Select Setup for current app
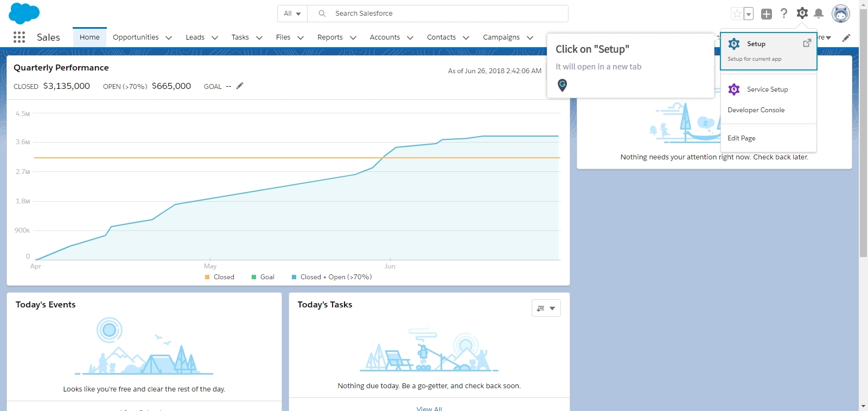Screen dimensions: 868x411 (x=768, y=51)
